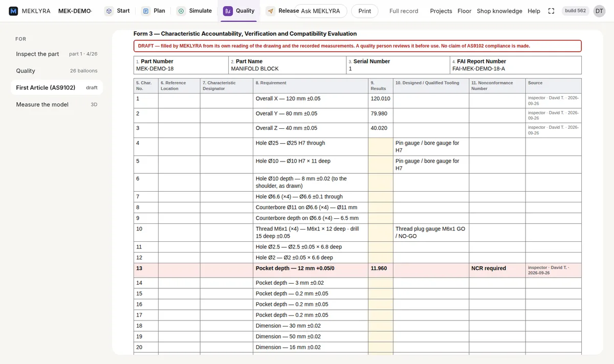Image resolution: width=614 pixels, height=364 pixels.
Task: Click the Source column header
Action: point(554,85)
